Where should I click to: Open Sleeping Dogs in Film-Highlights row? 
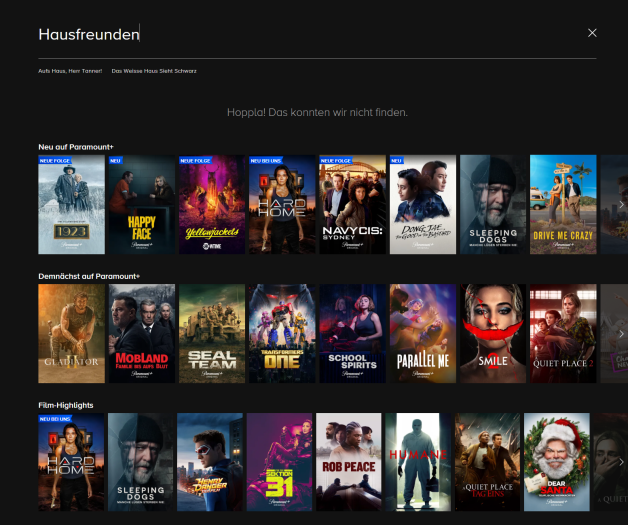(141, 462)
